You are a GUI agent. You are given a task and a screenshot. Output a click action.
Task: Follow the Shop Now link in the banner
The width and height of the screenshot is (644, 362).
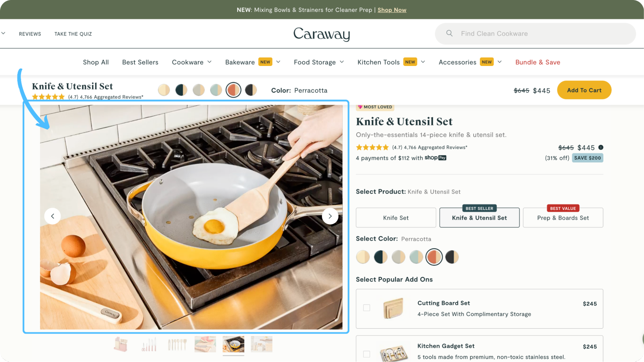[392, 10]
